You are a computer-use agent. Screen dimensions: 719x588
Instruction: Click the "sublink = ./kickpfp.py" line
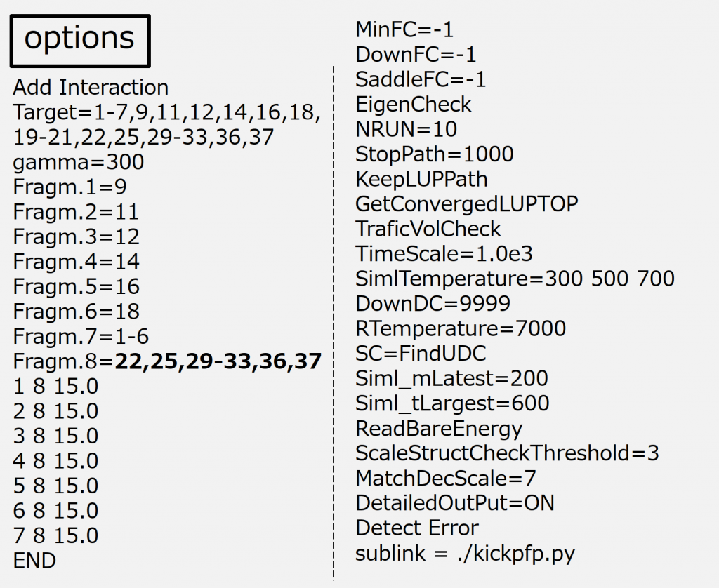pos(465,553)
